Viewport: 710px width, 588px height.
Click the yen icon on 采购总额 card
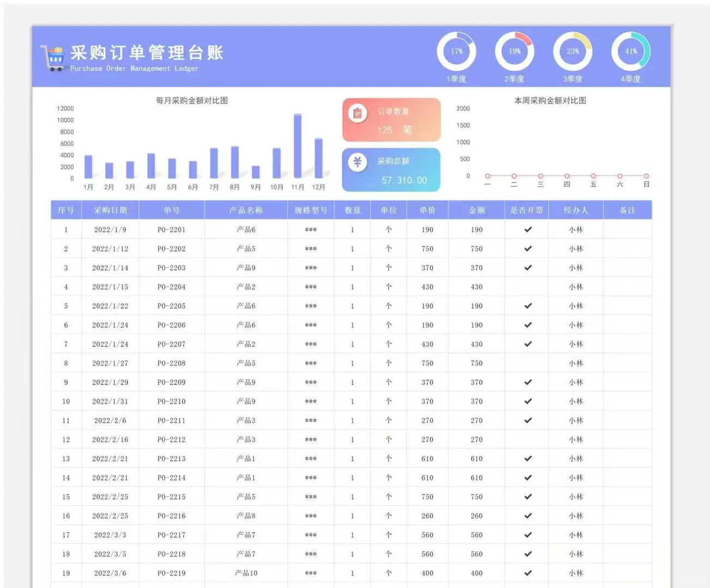[x=357, y=162]
